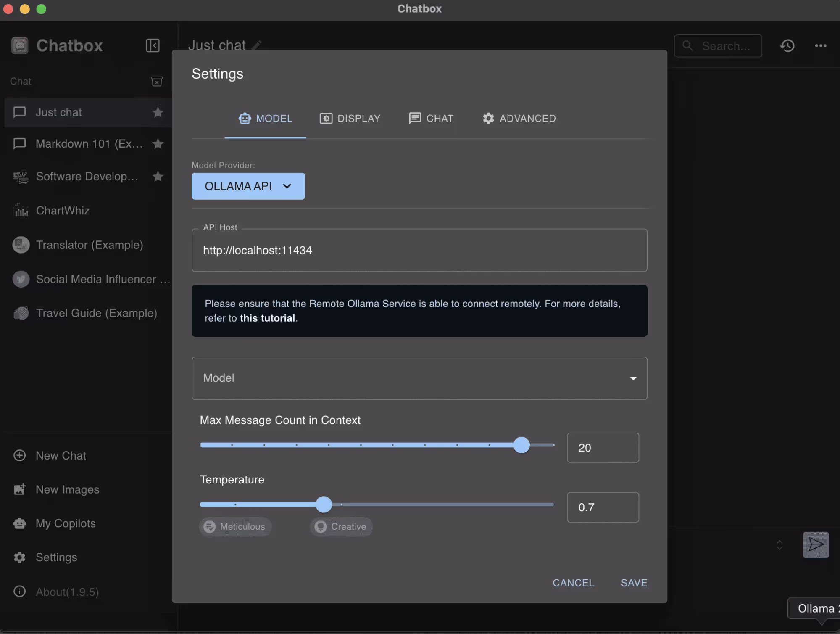This screenshot has height=634, width=840.
Task: Select the Meticulous preset chip
Action: coord(235,527)
